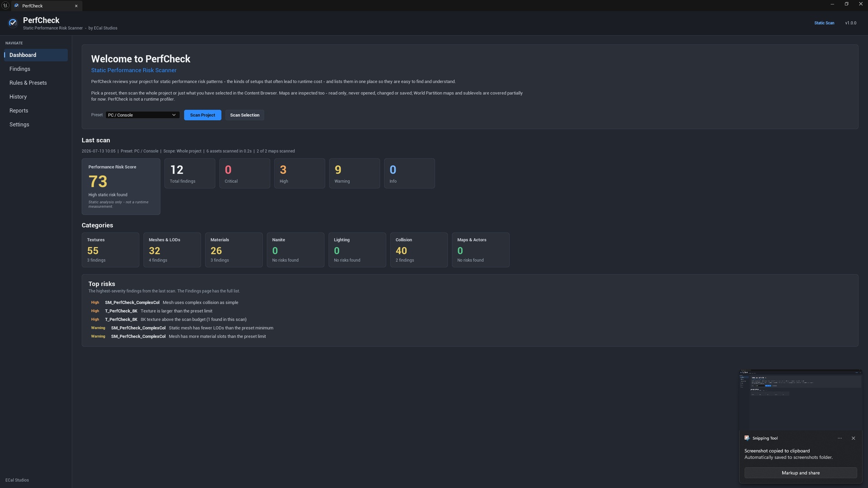Click 'Texture is larger than the preset limit'
Screen dimensions: 868x488
pos(176,311)
